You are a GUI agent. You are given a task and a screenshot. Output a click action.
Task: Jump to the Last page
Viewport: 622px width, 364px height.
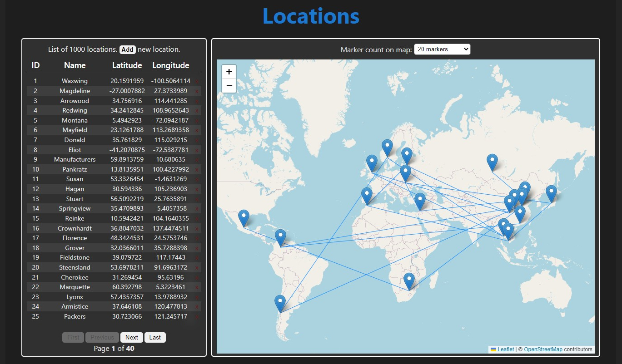click(155, 337)
